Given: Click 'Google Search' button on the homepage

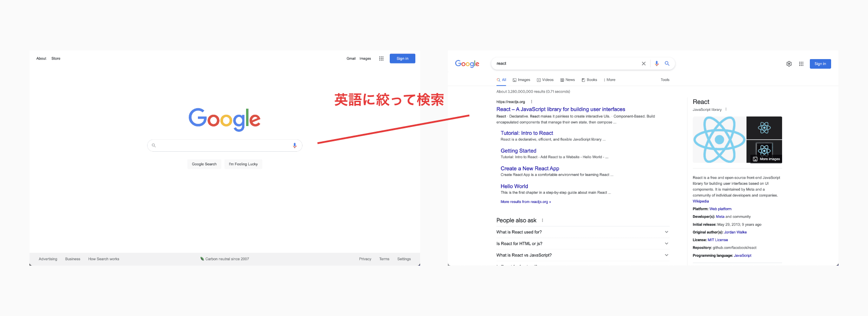Looking at the screenshot, I should pos(204,164).
